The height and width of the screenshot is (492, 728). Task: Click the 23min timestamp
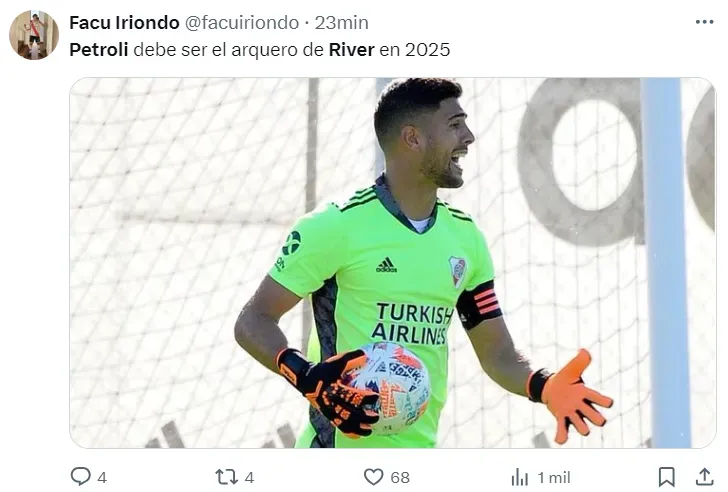pos(342,23)
